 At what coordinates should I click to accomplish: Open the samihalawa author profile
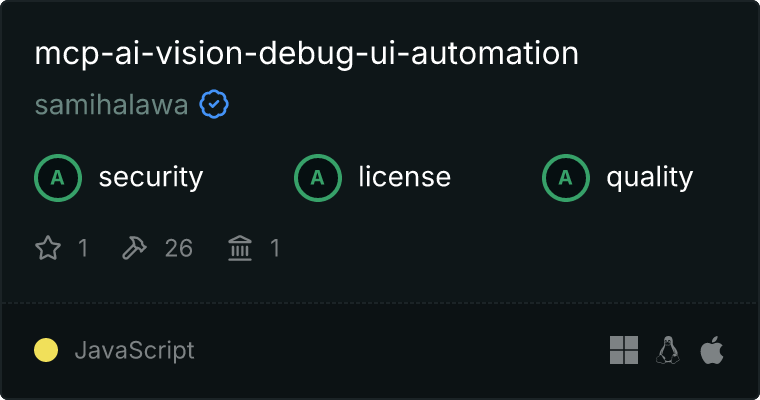[111, 105]
